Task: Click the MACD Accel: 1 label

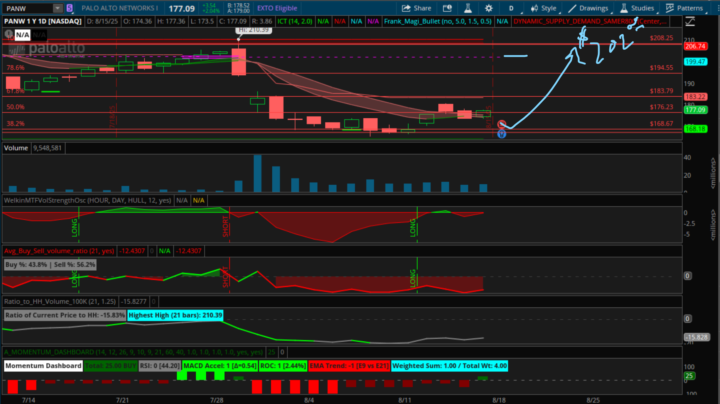Action: [219, 366]
